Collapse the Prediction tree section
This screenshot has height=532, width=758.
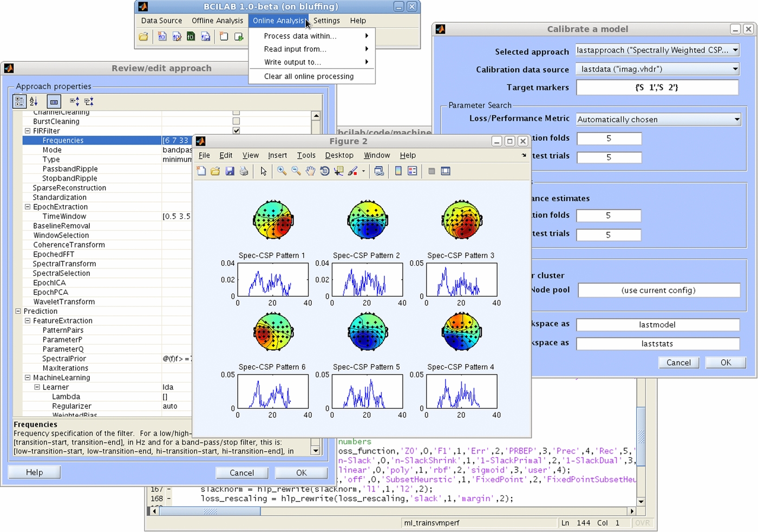[18, 311]
